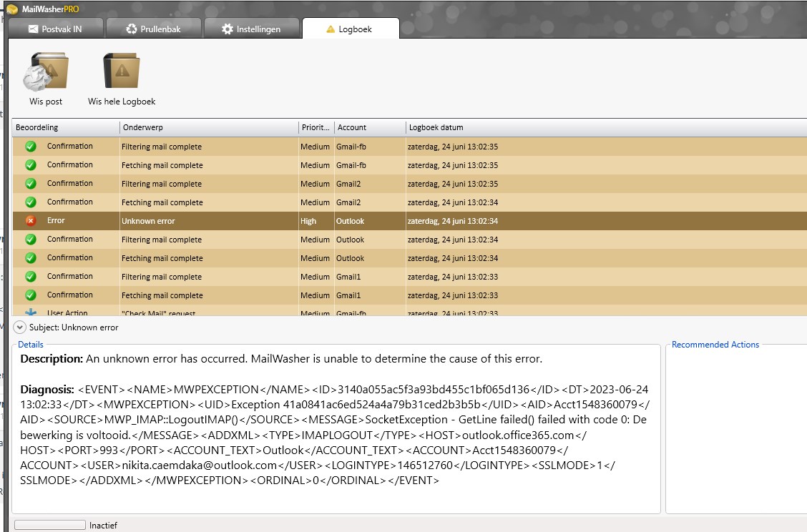
Task: Click the green check on the Gmail1 Fetching row
Action: [31, 295]
